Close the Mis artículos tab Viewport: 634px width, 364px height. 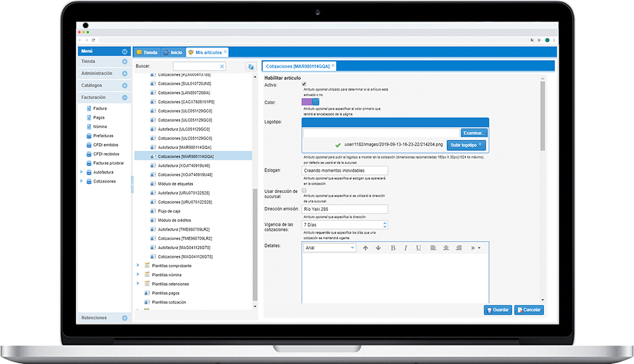(225, 52)
